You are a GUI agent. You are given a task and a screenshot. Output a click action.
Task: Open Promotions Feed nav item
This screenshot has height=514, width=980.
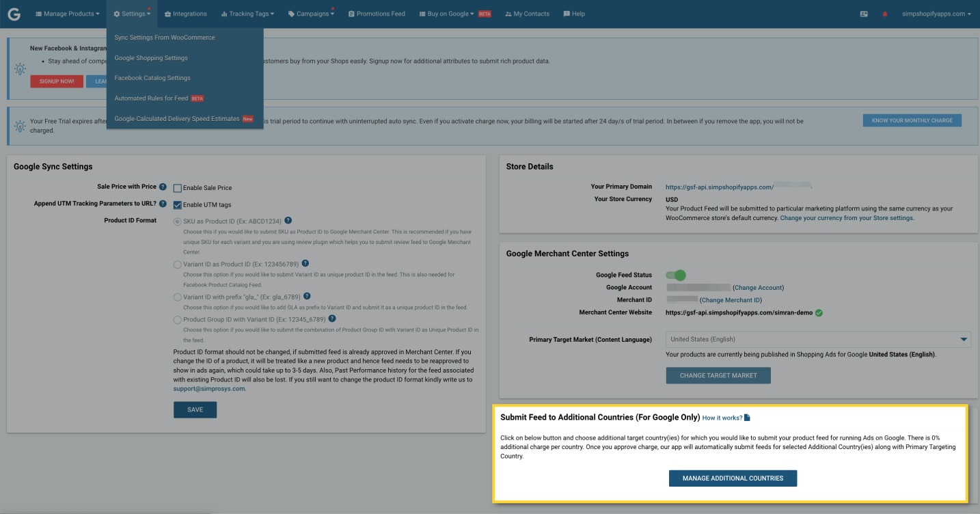click(x=377, y=14)
